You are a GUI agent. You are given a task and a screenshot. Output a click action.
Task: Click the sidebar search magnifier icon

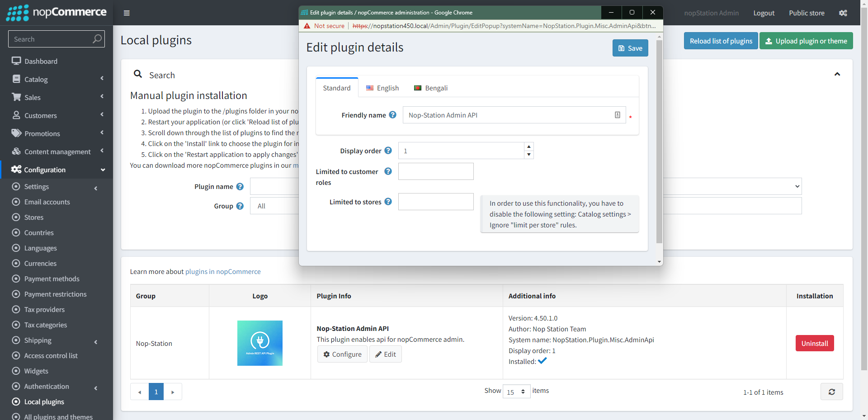(x=97, y=39)
